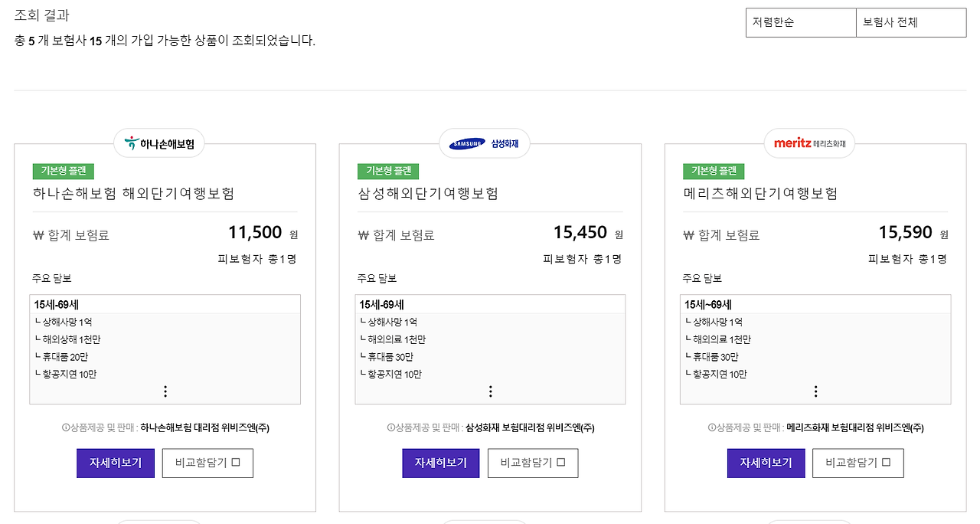980x524 pixels.
Task: Click the ₩ icon beside 메리츠 합계 보험료
Action: click(x=689, y=235)
